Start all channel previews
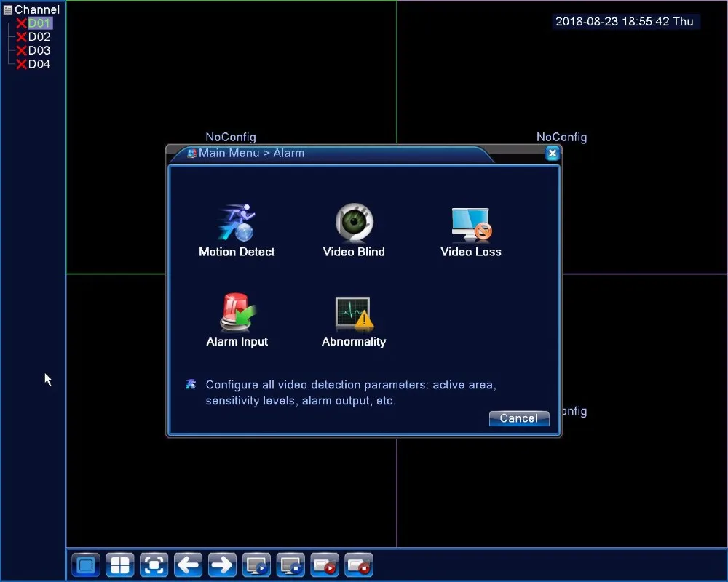This screenshot has width=728, height=582. [256, 565]
